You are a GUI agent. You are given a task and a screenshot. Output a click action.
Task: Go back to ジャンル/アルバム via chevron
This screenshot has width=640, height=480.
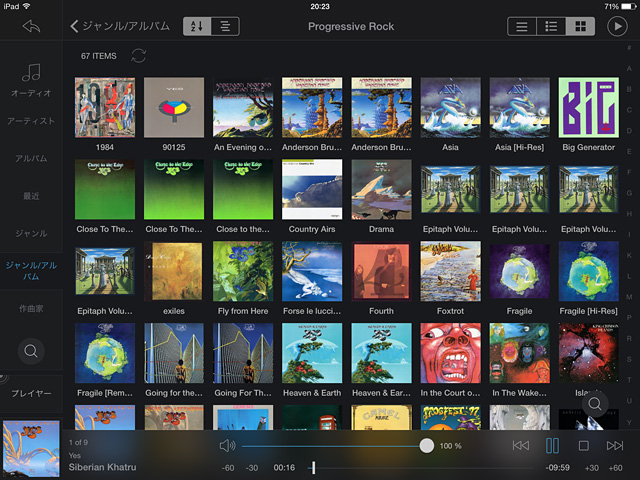[x=75, y=26]
